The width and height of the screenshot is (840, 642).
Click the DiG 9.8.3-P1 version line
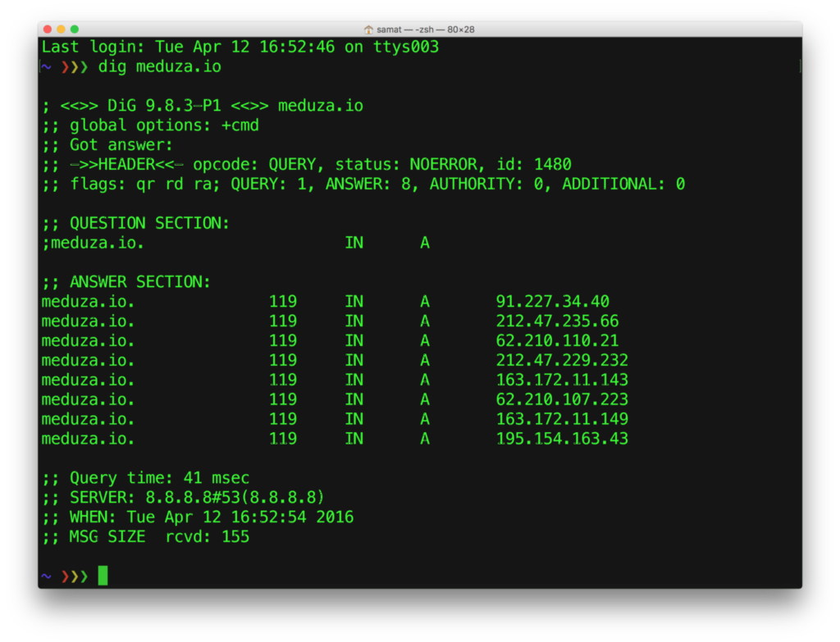203,106
